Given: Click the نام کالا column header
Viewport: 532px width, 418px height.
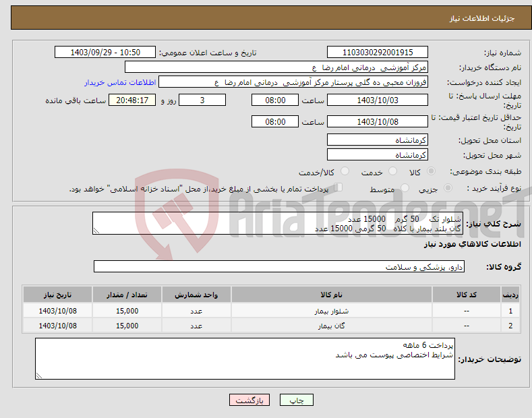Looking at the screenshot, I should (332, 295).
